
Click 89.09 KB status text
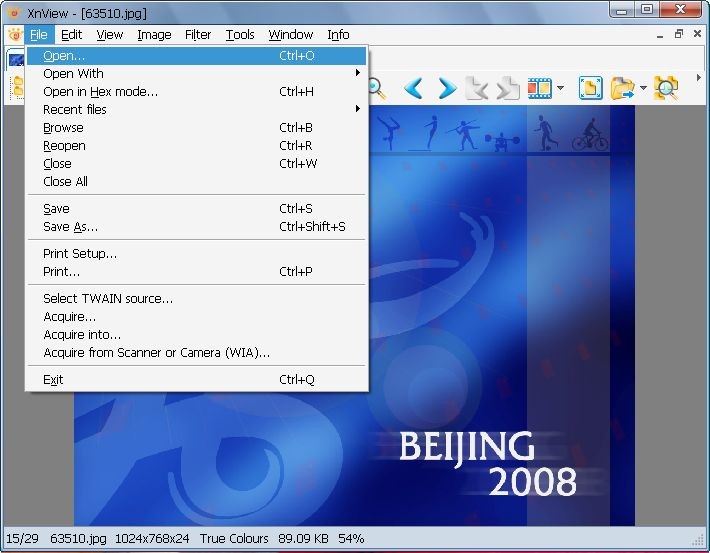[303, 539]
